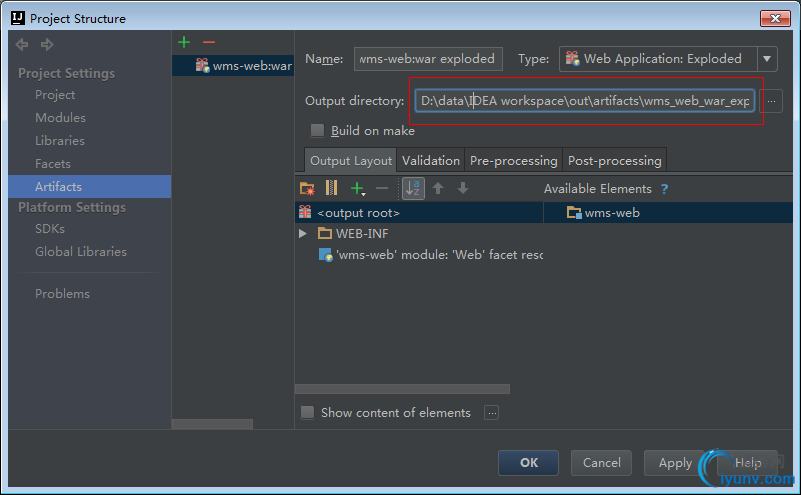801x495 pixels.
Task: Click the add copy of plus icon
Action: [357, 188]
